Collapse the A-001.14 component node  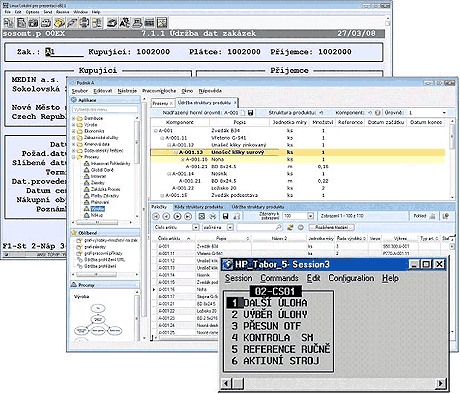169,174
